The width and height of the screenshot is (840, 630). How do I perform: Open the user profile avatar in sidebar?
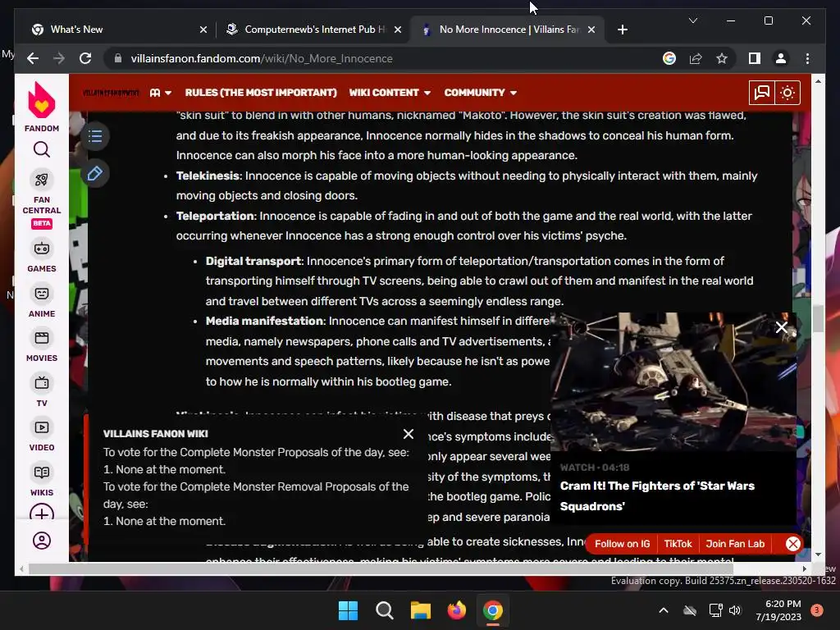(x=42, y=541)
